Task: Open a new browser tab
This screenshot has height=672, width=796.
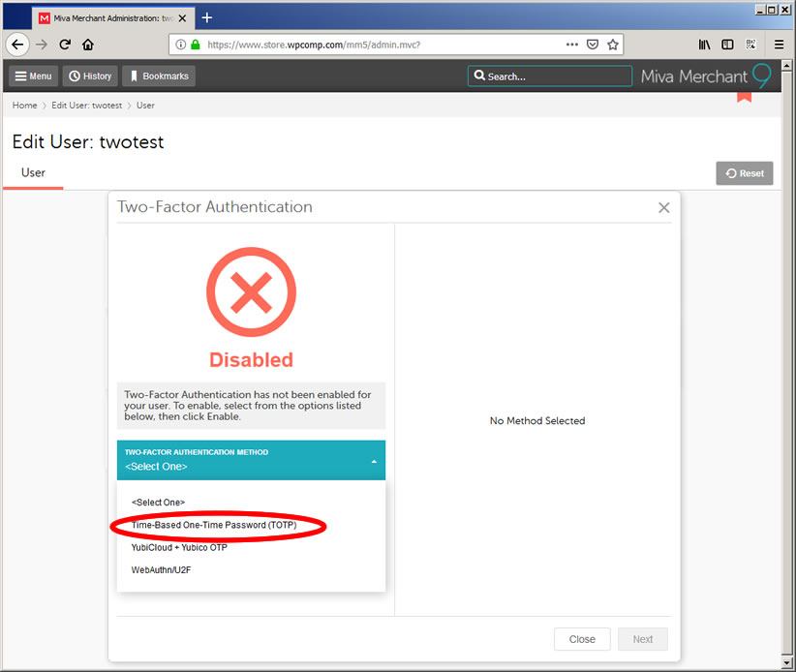Action: [207, 17]
